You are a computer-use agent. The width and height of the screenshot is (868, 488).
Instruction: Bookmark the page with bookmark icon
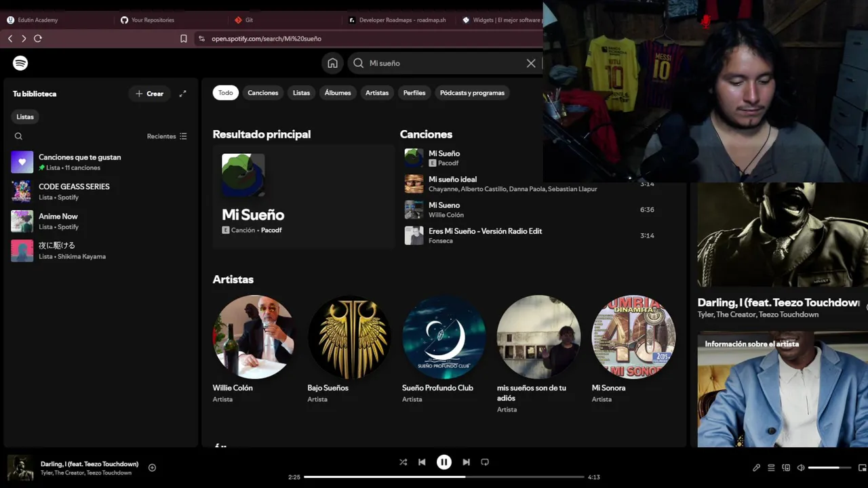tap(183, 39)
